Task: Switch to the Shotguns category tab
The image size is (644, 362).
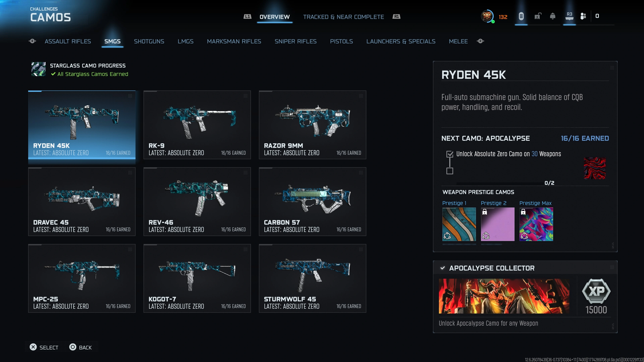Action: [x=149, y=41]
